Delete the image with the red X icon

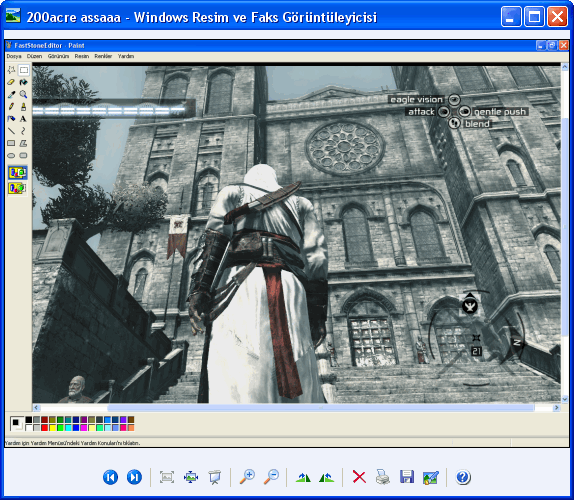coord(359,477)
